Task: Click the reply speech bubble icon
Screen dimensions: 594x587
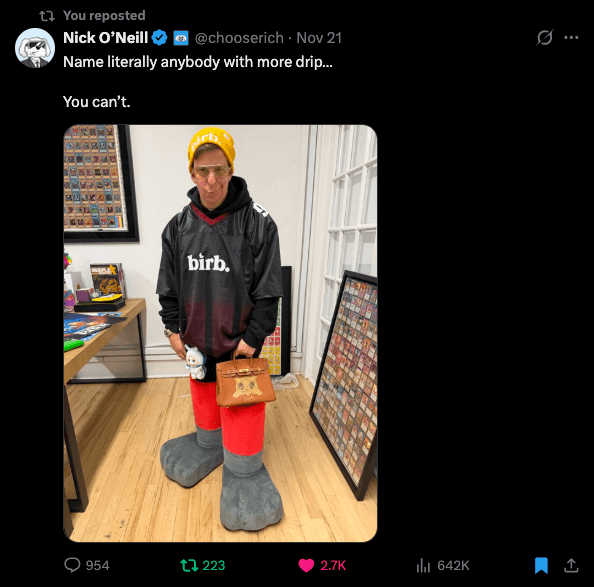Action: pos(72,565)
